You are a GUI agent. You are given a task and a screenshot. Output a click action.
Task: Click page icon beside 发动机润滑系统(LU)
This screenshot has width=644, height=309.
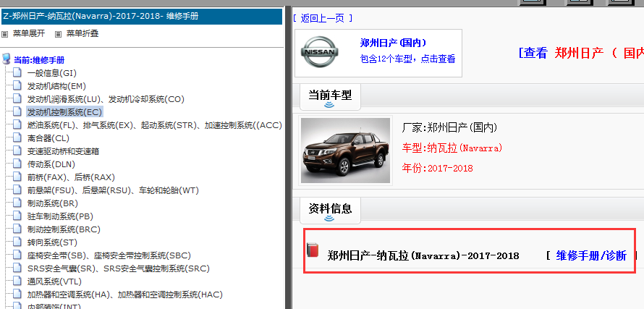[17, 98]
